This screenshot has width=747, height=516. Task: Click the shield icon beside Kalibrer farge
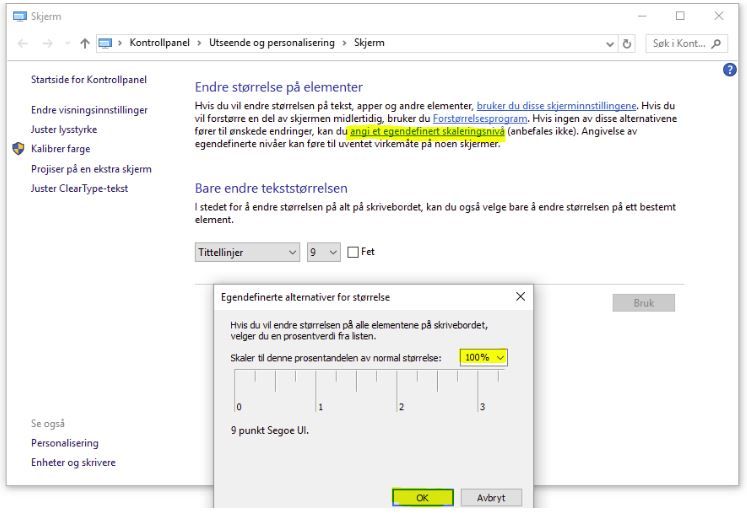[x=18, y=149]
